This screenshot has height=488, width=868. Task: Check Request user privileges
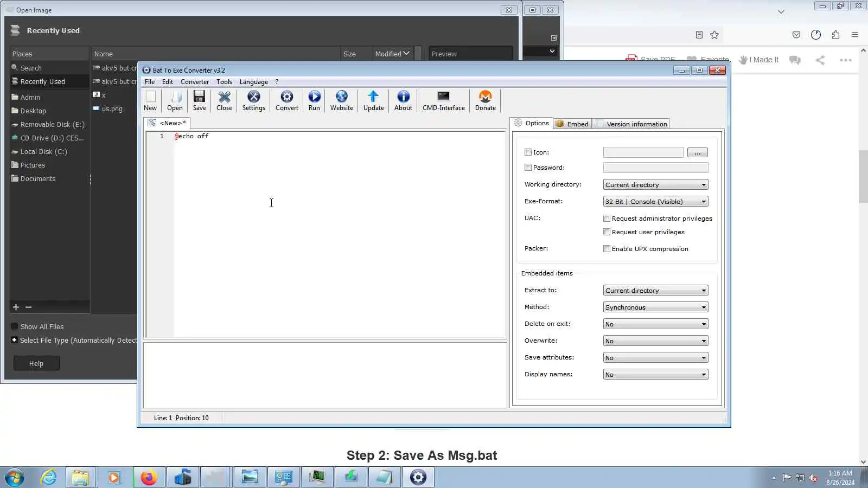(607, 232)
